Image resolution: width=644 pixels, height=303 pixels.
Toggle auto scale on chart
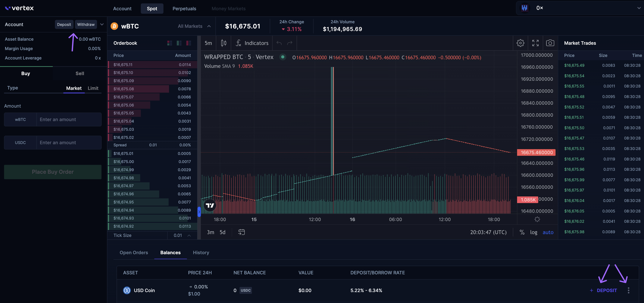pos(548,232)
